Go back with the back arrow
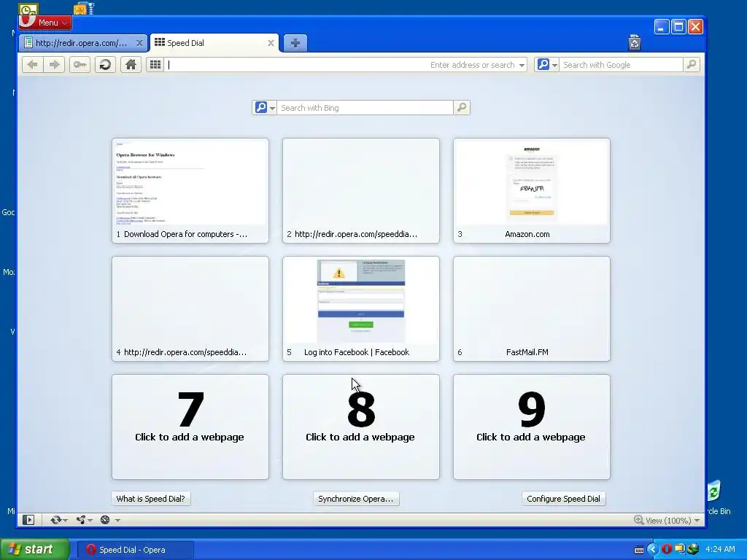 click(x=32, y=64)
